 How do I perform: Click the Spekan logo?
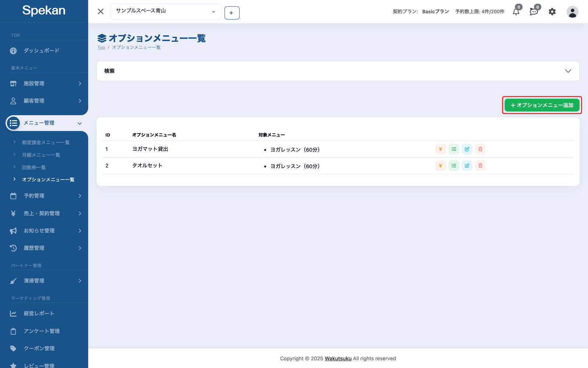tap(44, 10)
